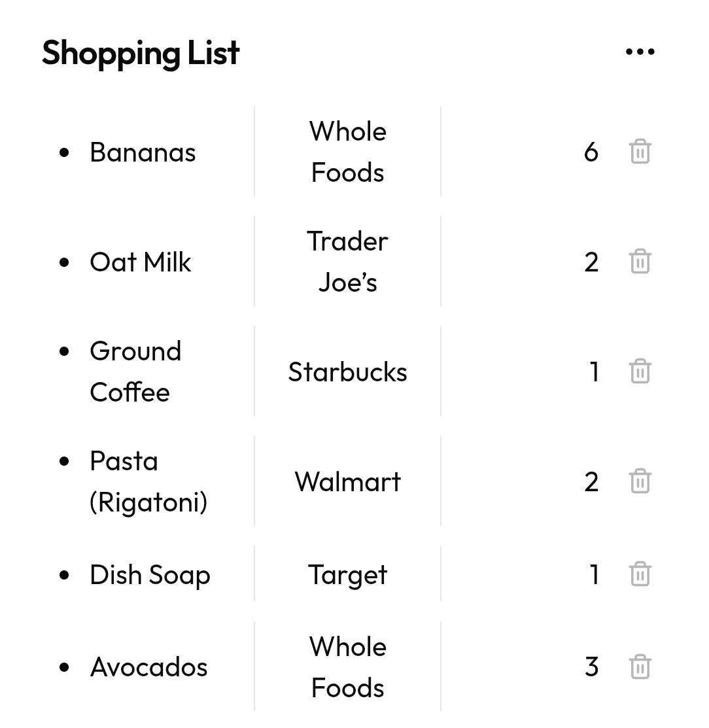The height and width of the screenshot is (728, 709).
Task: Delete the Avocados item
Action: click(640, 667)
